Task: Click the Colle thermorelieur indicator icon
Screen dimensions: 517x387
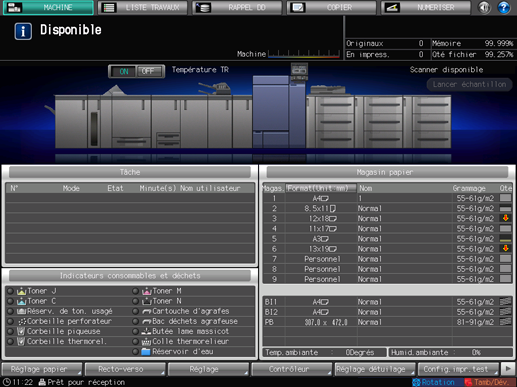Action: pos(147,341)
